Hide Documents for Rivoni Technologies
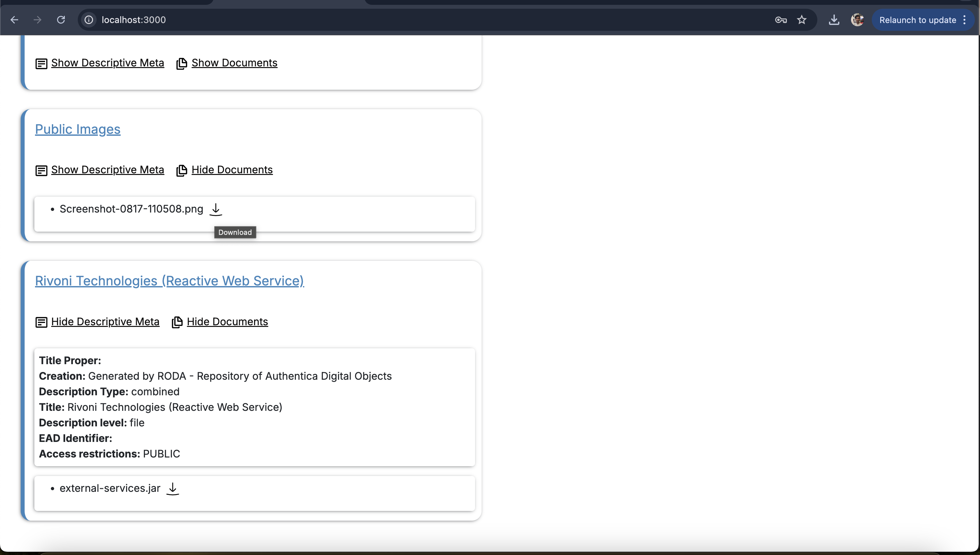This screenshot has height=555, width=980. tap(227, 321)
